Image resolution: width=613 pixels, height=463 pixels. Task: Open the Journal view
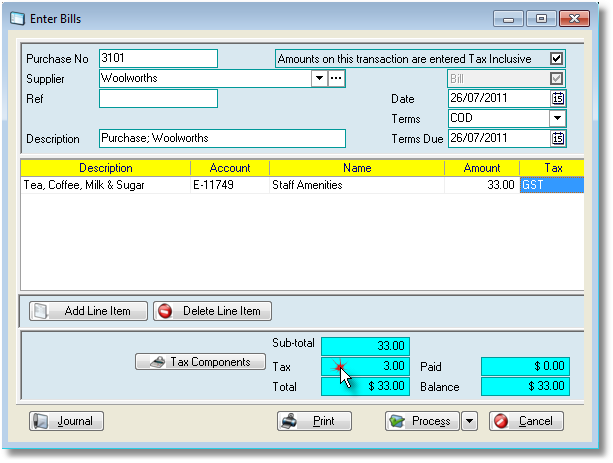[67, 421]
